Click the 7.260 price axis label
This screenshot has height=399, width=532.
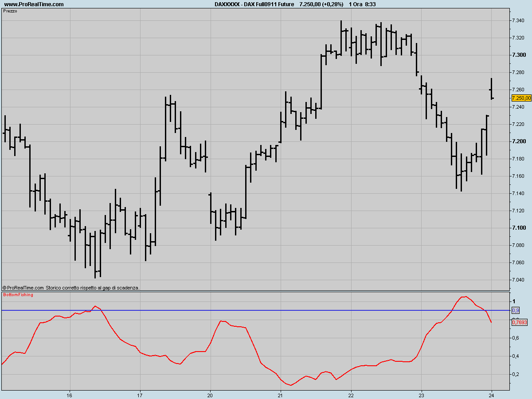tap(518, 90)
